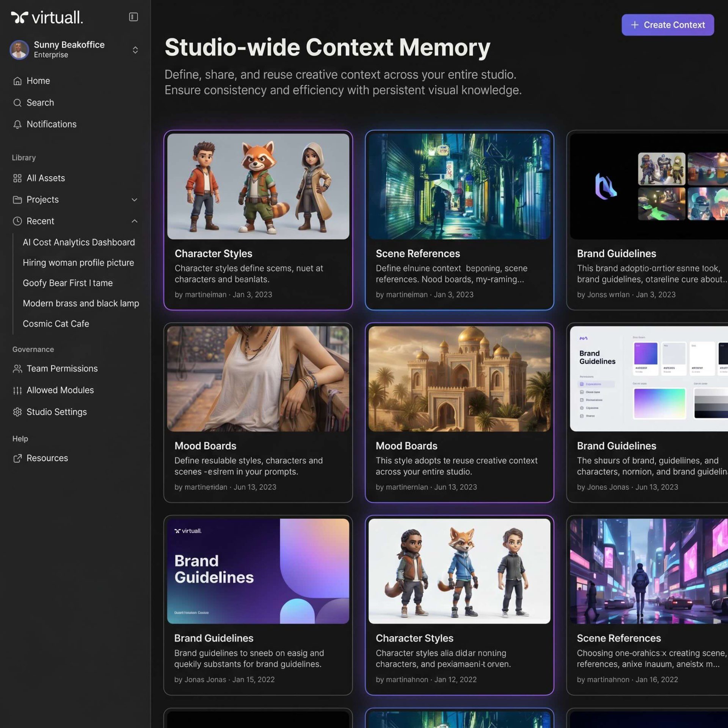The image size is (728, 728).
Task: Click the Notifications bell icon
Action: click(x=17, y=124)
